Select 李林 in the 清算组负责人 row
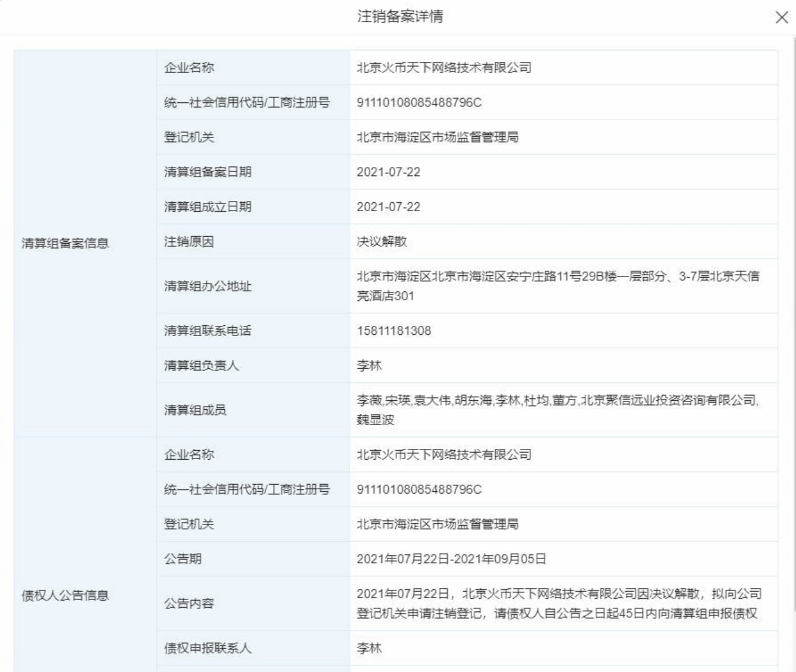 click(369, 365)
